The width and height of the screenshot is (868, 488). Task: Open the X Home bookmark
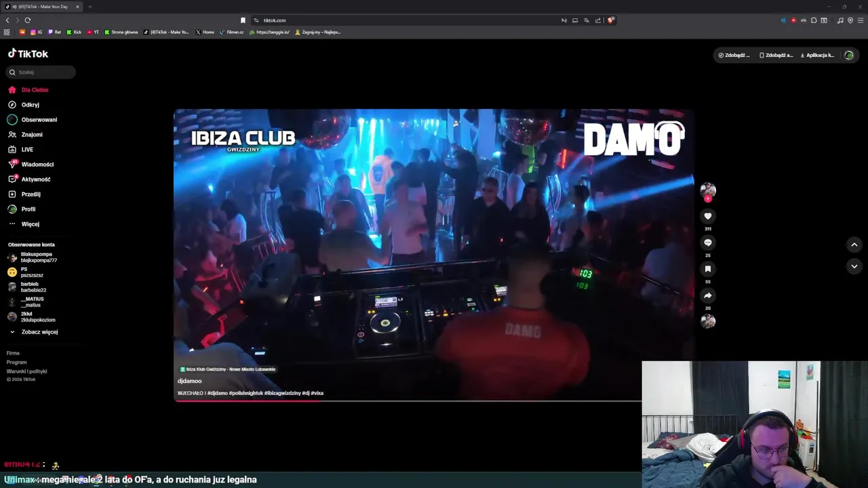[x=205, y=32]
